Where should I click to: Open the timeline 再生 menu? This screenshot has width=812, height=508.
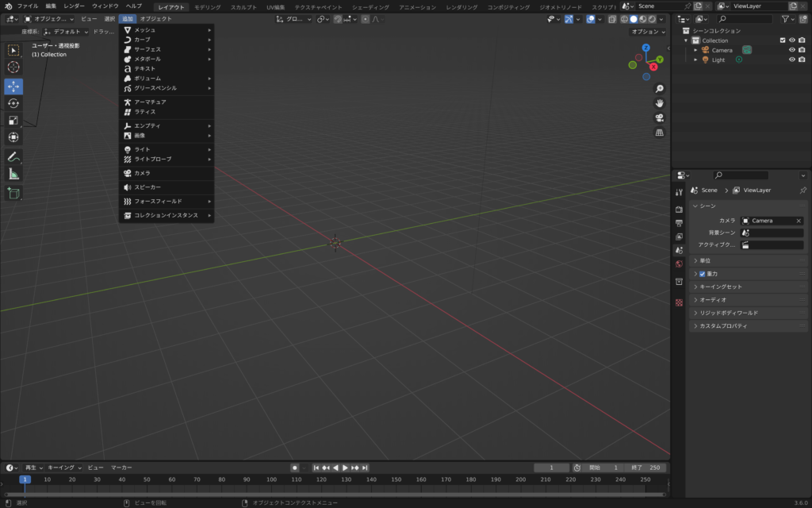(33, 468)
